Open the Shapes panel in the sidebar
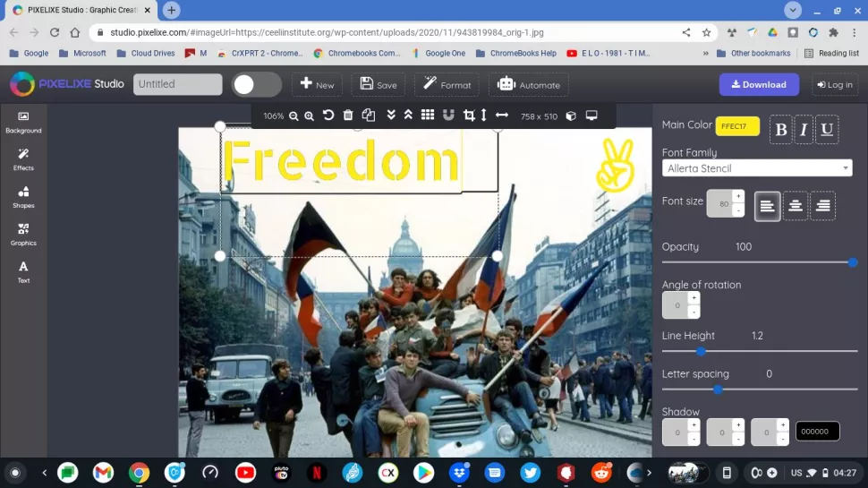Screen dimensions: 868x488 pyautogui.click(x=23, y=197)
